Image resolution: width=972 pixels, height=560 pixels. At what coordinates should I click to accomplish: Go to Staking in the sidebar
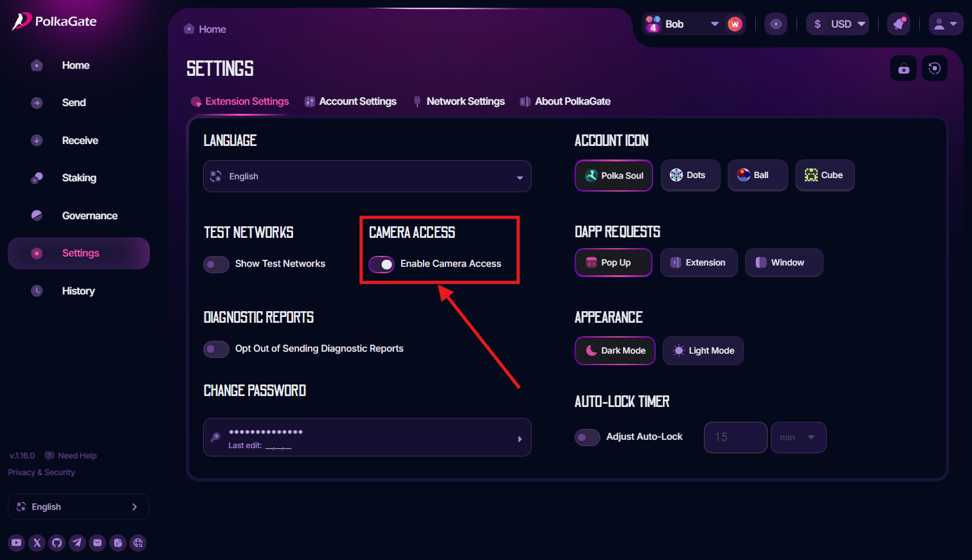point(78,178)
